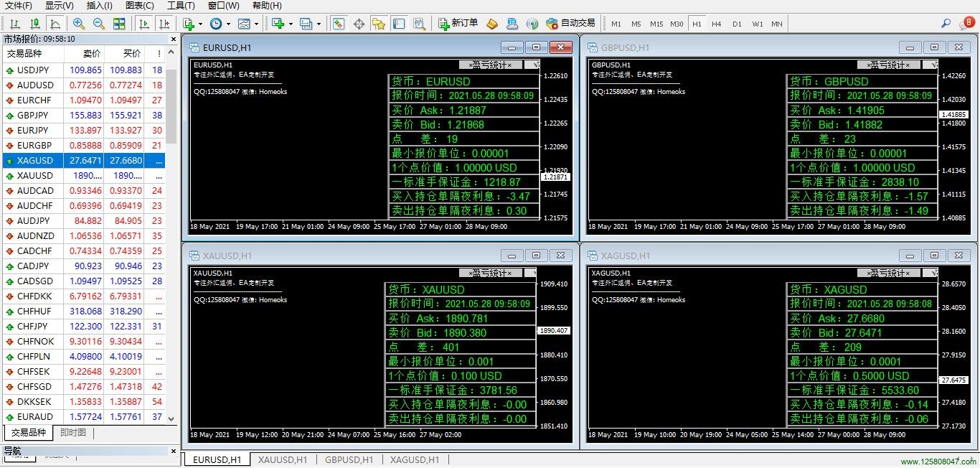Open the MetaEditor yellow book icon

[x=491, y=24]
